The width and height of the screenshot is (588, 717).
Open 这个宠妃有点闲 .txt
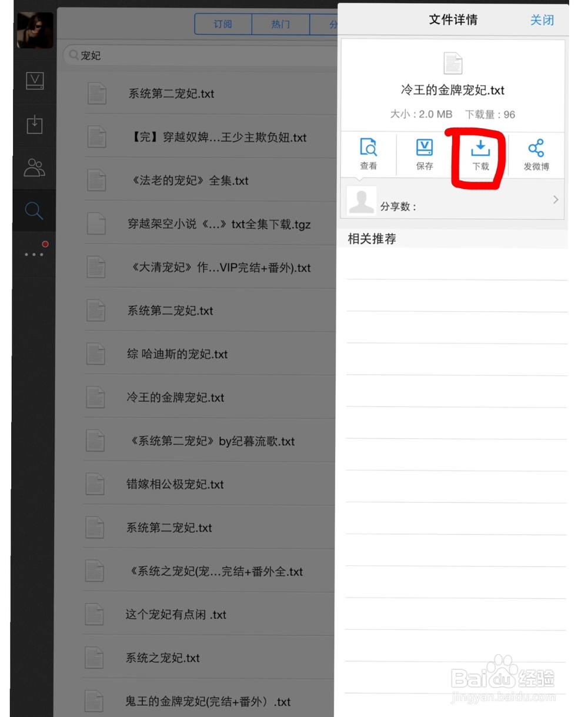coord(209,615)
